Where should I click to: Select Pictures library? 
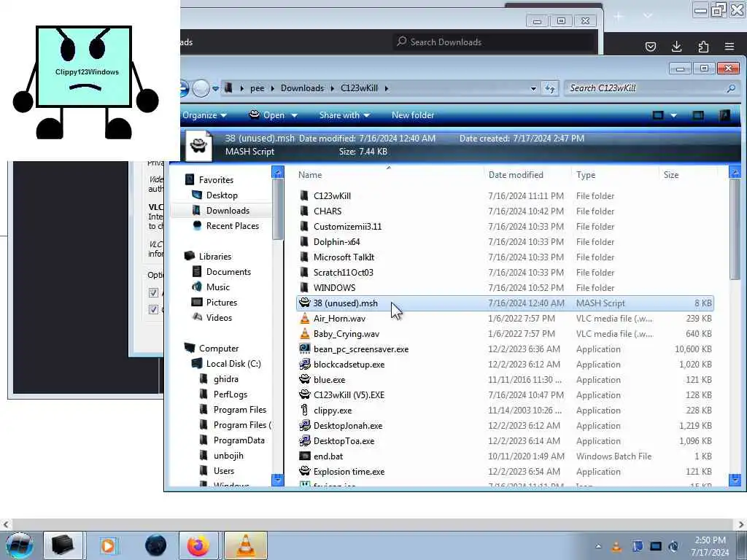221,303
